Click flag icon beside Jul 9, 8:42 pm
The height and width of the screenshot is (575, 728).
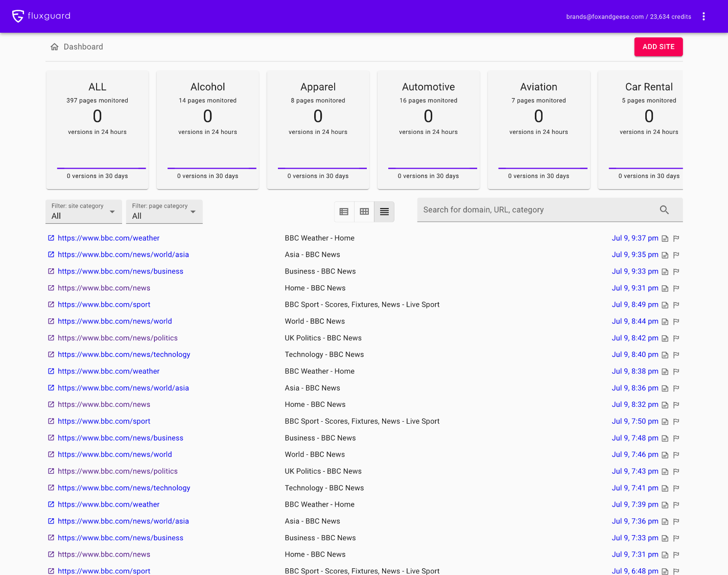click(676, 338)
